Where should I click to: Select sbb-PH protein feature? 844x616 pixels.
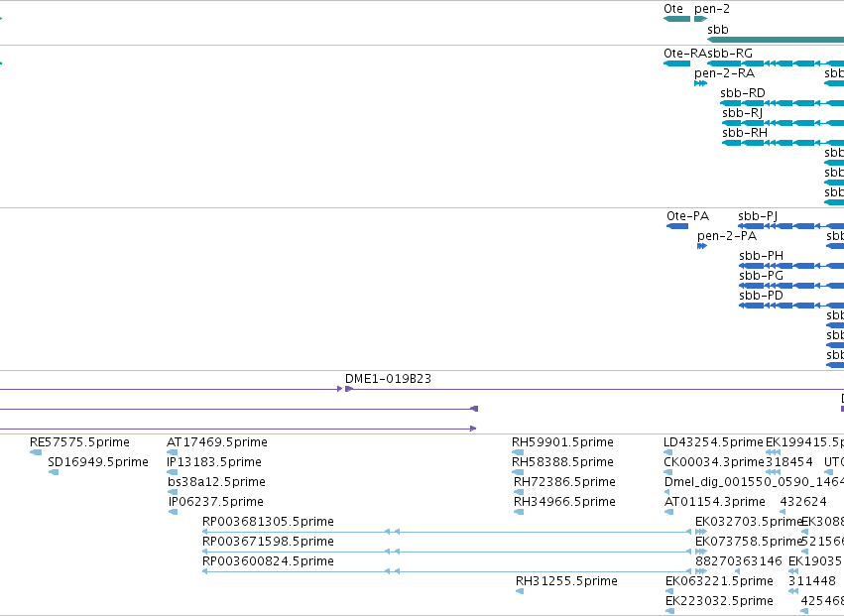[x=791, y=266]
